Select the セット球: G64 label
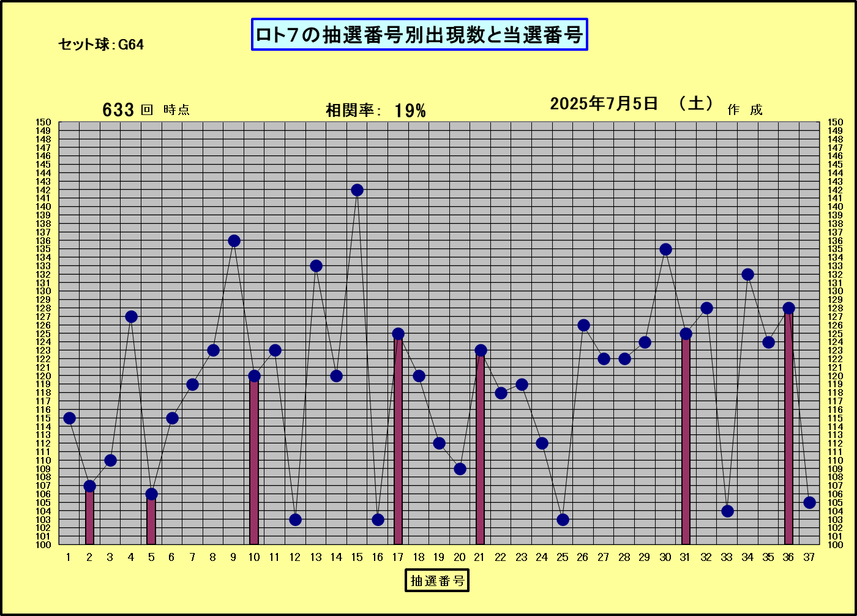The image size is (857, 616). 101,45
